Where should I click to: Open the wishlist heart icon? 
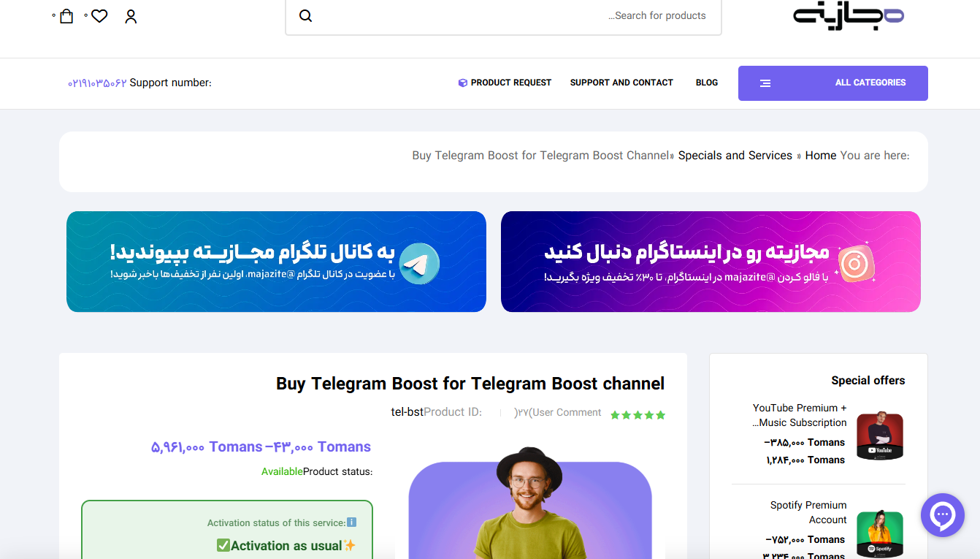(x=99, y=16)
